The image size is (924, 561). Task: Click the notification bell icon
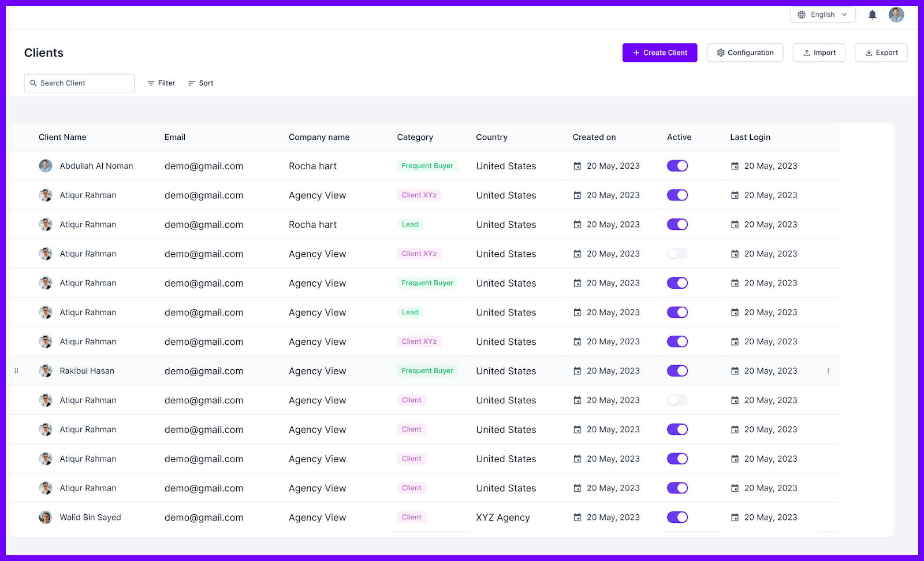click(872, 15)
